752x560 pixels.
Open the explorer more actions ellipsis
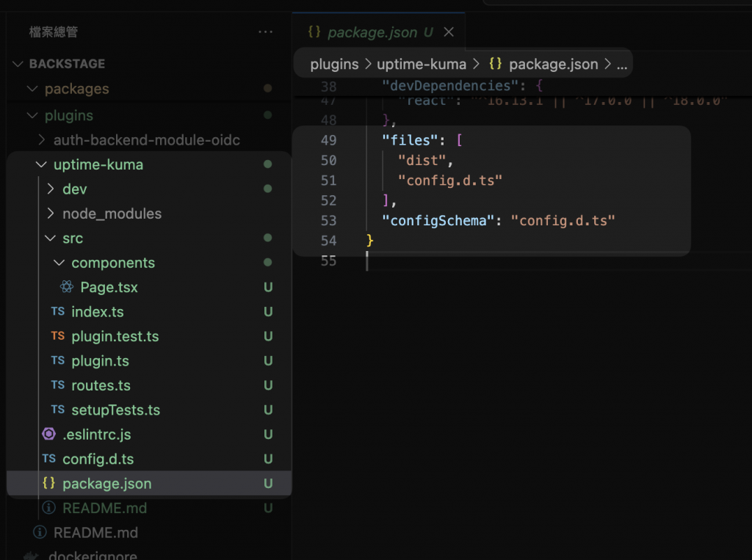coord(265,32)
